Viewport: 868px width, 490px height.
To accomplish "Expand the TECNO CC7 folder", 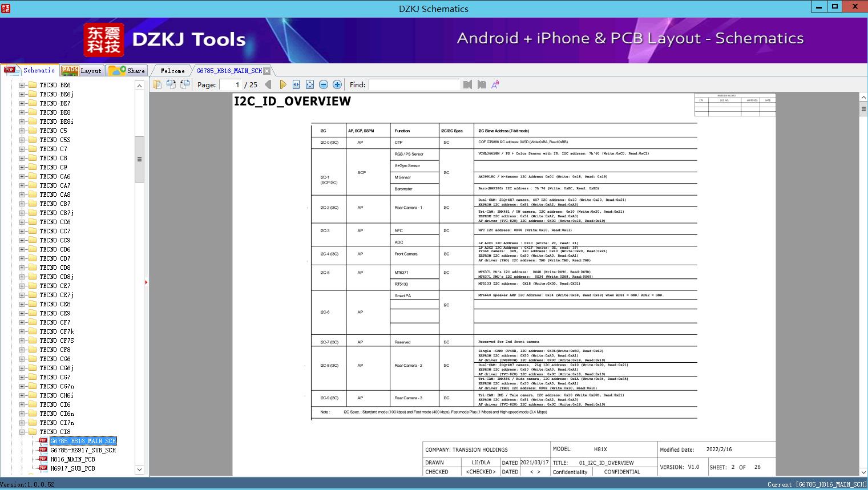I will pyautogui.click(x=22, y=231).
